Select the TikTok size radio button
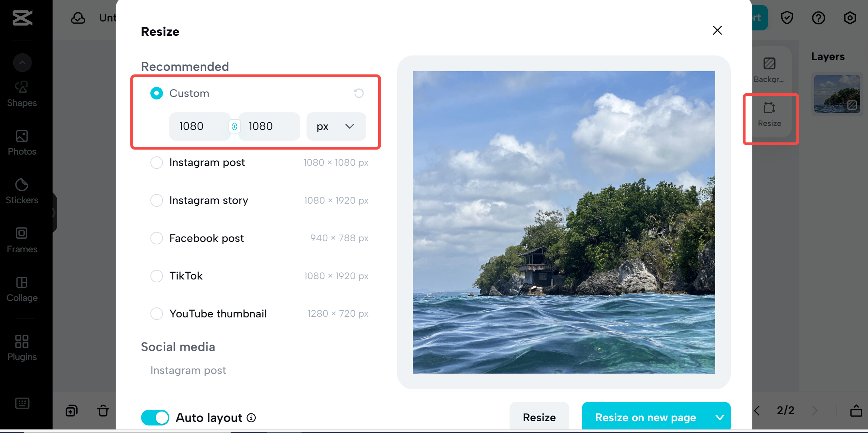The height and width of the screenshot is (433, 868). (x=156, y=276)
